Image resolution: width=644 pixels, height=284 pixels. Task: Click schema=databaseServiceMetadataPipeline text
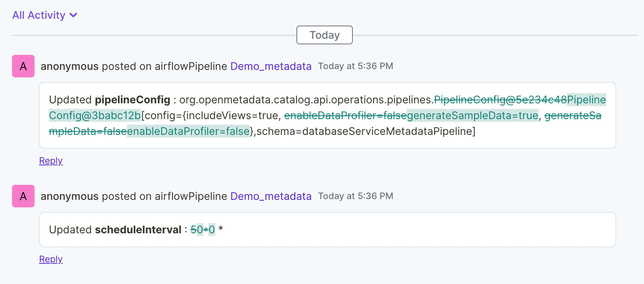[x=366, y=131]
